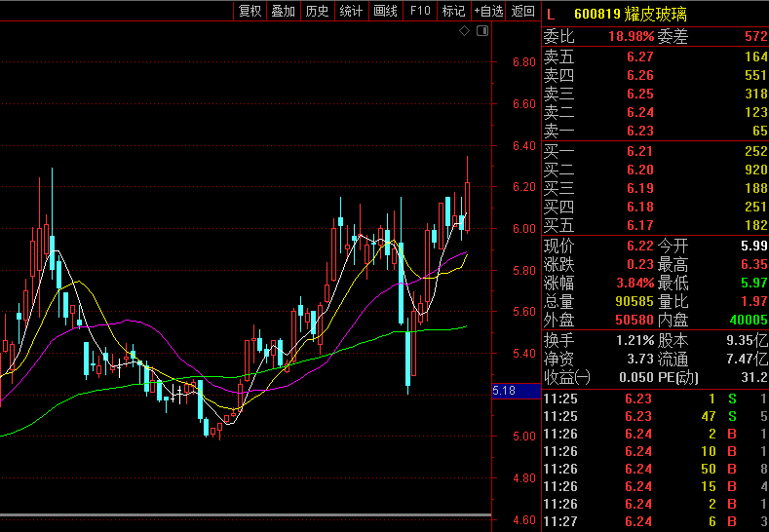Open the 统计 statistics tool

pyautogui.click(x=351, y=11)
